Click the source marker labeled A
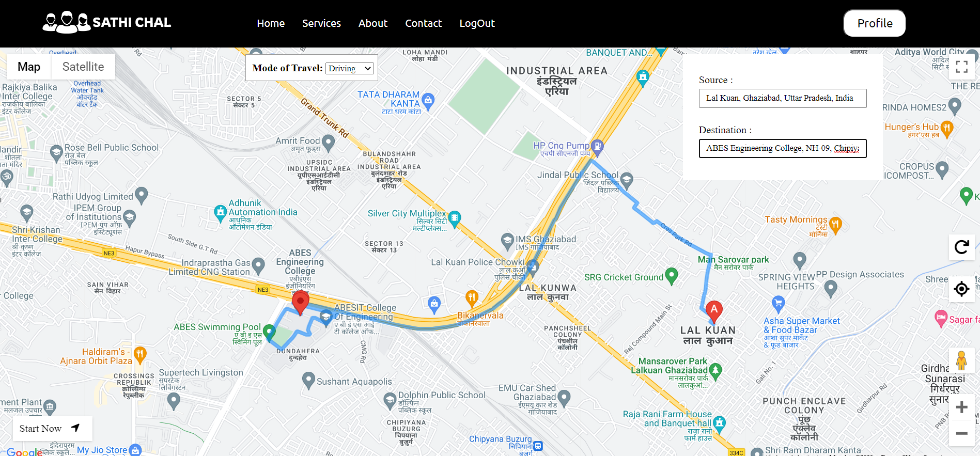This screenshot has width=980, height=456. 714,310
